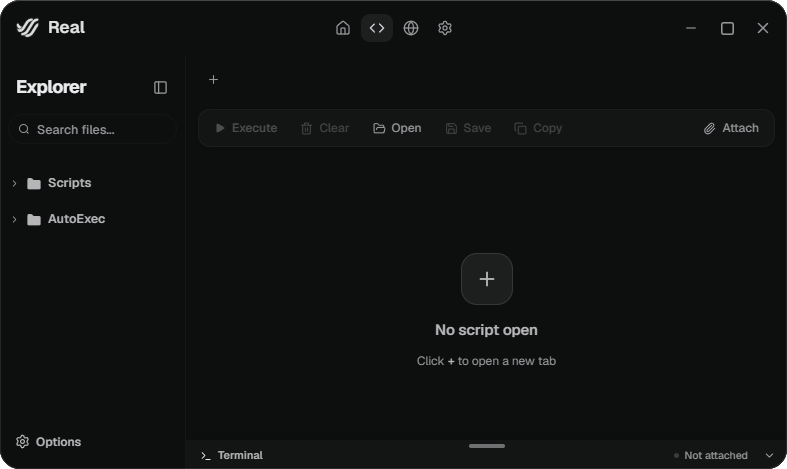Click the Real logo icon
This screenshot has height=469, width=787.
27,27
